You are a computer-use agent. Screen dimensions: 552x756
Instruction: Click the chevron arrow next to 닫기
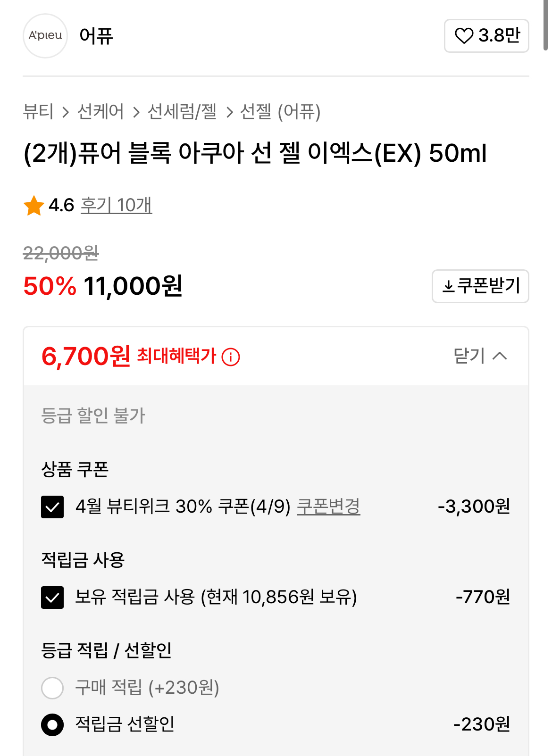[500, 356]
